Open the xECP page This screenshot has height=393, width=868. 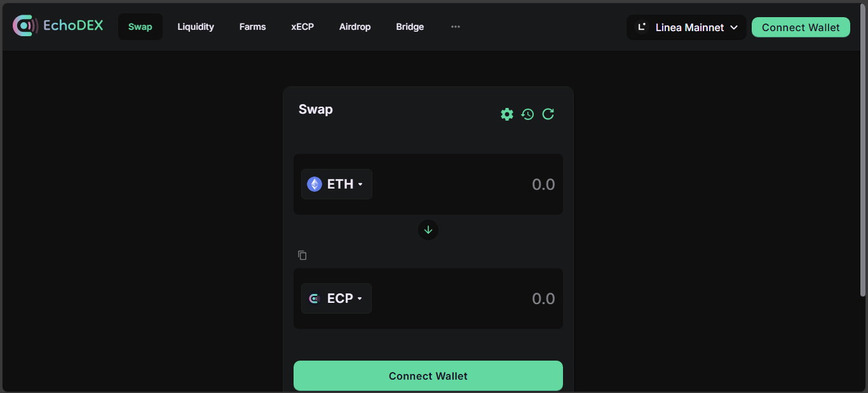coord(302,27)
